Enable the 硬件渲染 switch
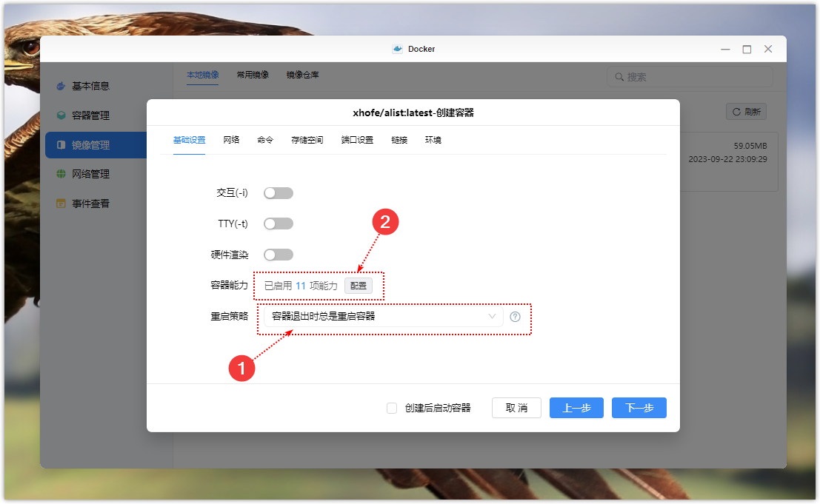 point(279,255)
